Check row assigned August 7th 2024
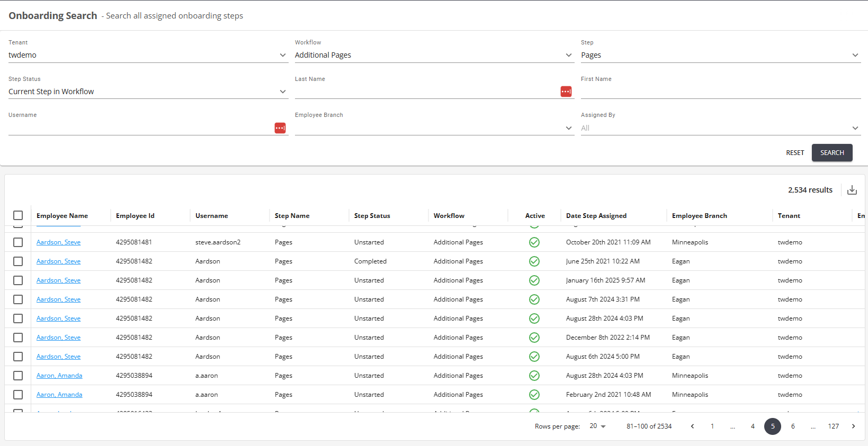The height and width of the screenshot is (446, 868). pyautogui.click(x=18, y=299)
